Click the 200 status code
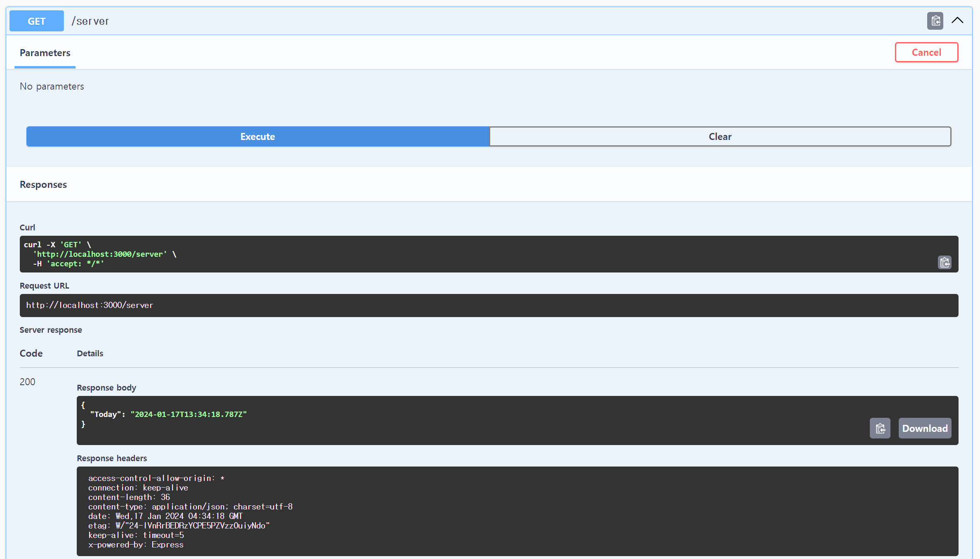This screenshot has width=980, height=559. click(27, 382)
